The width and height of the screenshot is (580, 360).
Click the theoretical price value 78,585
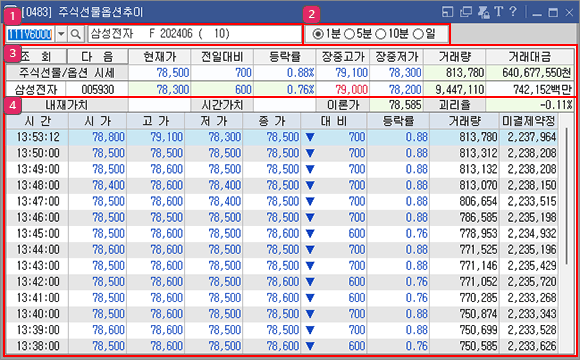397,105
